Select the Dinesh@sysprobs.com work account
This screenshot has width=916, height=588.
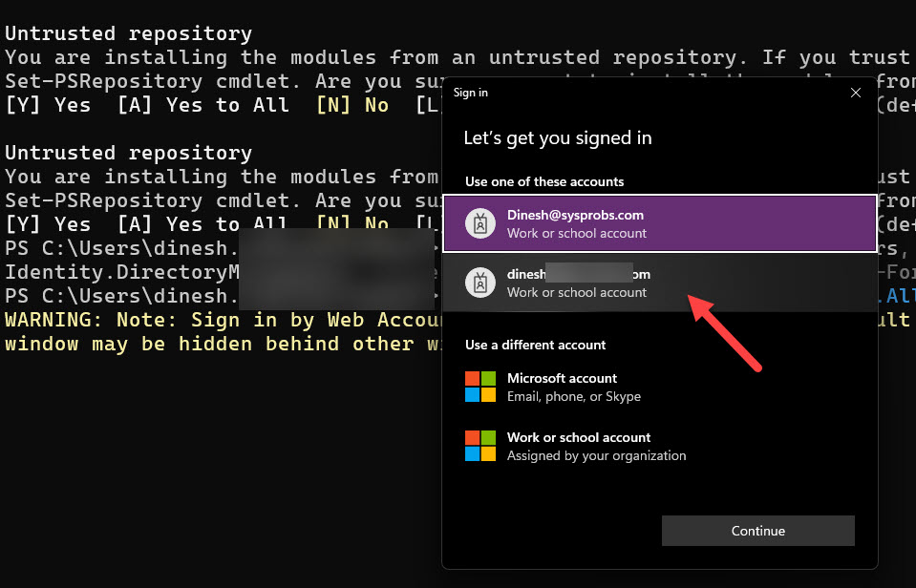(660, 223)
